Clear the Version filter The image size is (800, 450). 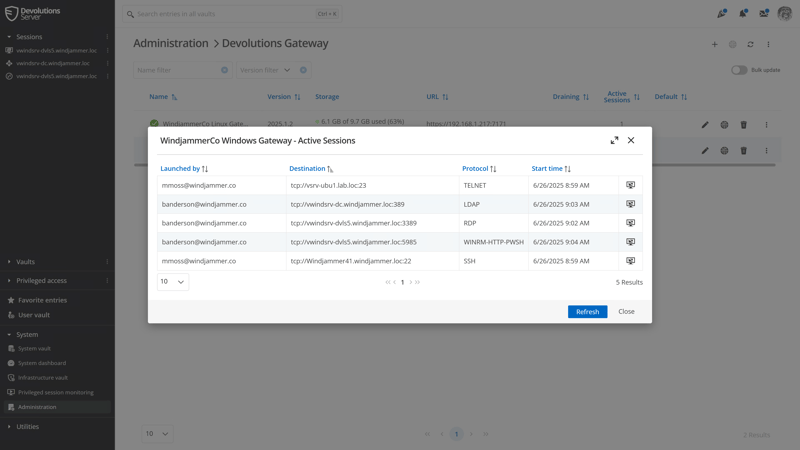[303, 70]
